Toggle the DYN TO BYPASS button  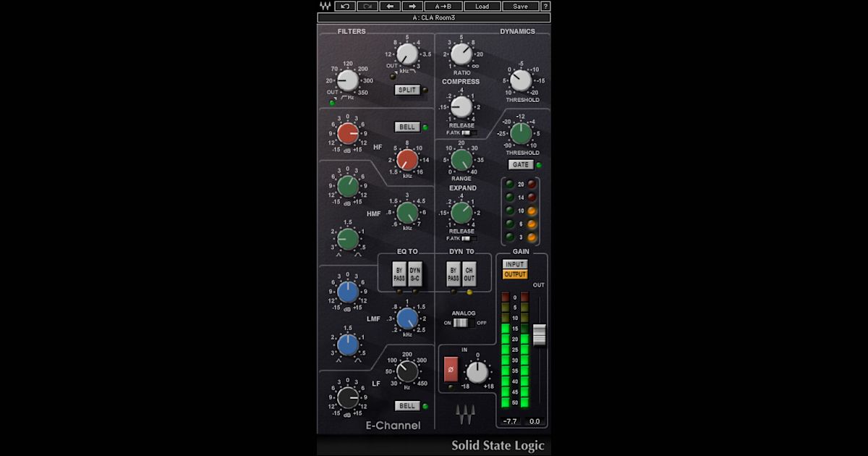click(x=454, y=274)
